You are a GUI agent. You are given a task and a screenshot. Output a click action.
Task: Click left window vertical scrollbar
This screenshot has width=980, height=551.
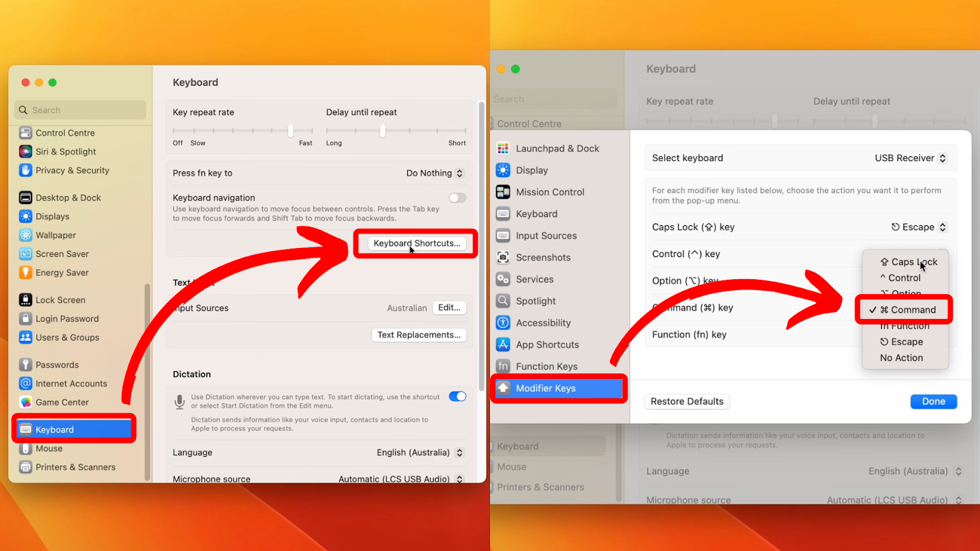click(481, 245)
